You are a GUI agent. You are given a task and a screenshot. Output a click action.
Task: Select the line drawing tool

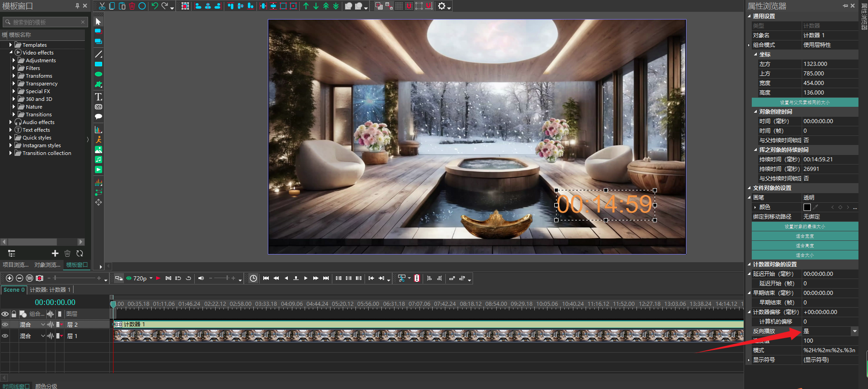[99, 54]
